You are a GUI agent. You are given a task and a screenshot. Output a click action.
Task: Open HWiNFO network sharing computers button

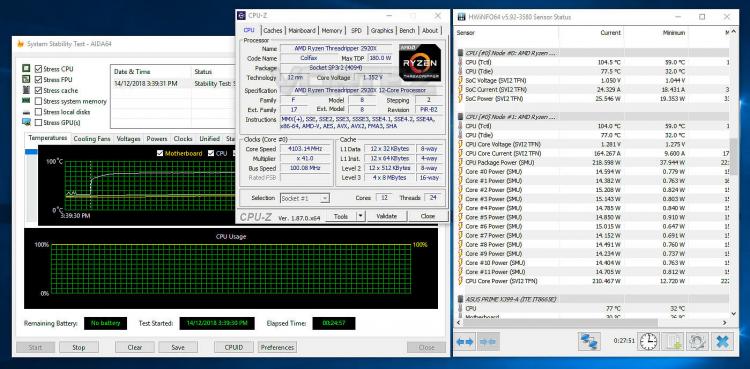pos(589,341)
